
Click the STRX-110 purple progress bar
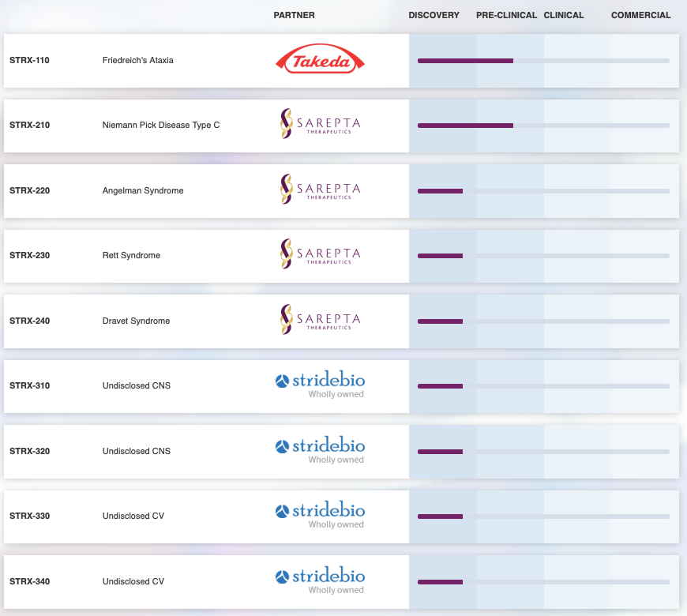pos(465,60)
